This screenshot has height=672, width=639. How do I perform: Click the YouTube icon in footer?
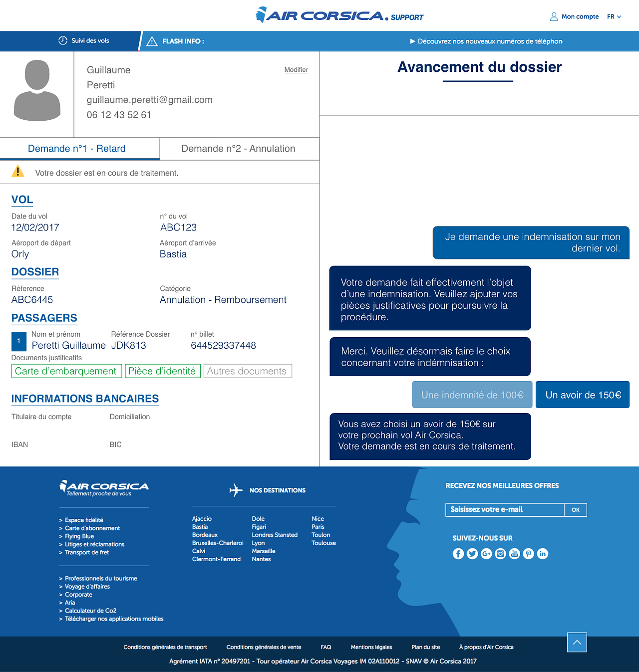pyautogui.click(x=514, y=554)
